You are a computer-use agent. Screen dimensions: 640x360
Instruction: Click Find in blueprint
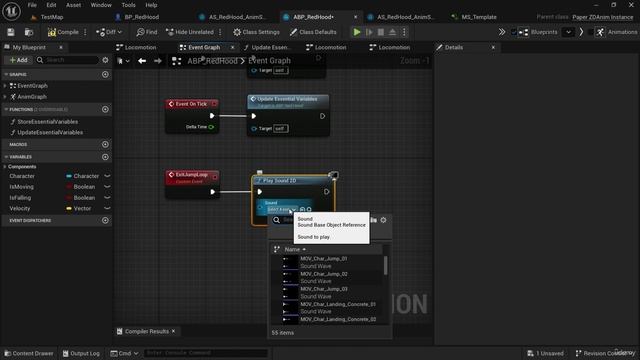(147, 32)
